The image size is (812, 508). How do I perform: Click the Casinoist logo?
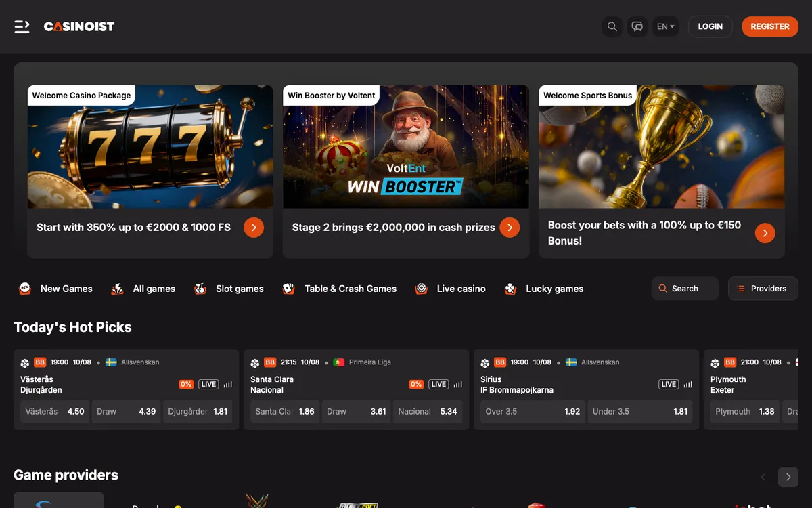coord(79,26)
